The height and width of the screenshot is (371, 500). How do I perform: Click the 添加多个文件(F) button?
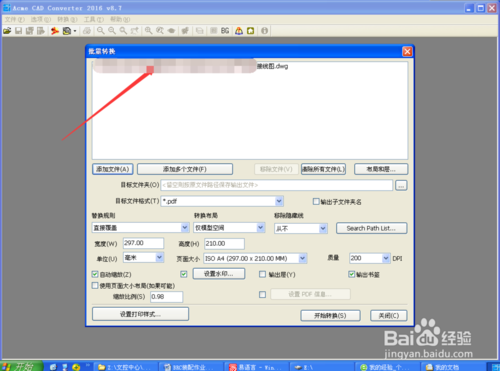pyautogui.click(x=185, y=169)
